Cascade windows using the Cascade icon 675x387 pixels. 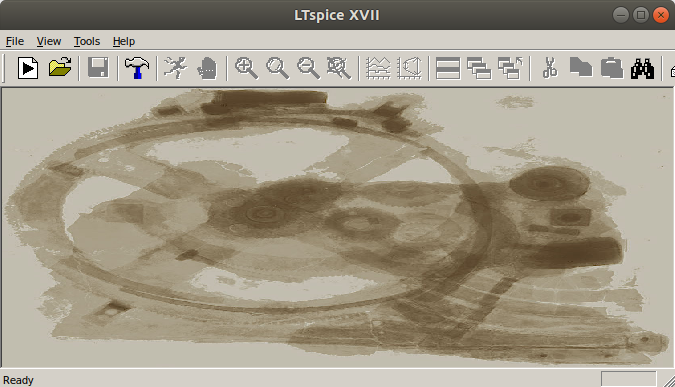click(479, 68)
